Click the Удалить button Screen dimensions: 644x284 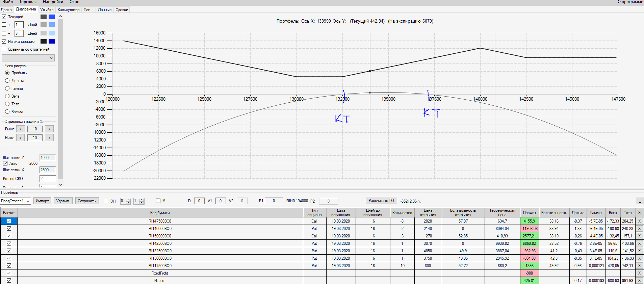pyautogui.click(x=63, y=201)
